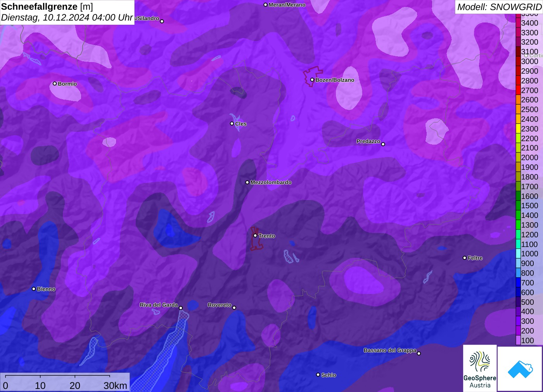The width and height of the screenshot is (543, 392).
Task: Click the Trento city marker dot
Action: (255, 236)
